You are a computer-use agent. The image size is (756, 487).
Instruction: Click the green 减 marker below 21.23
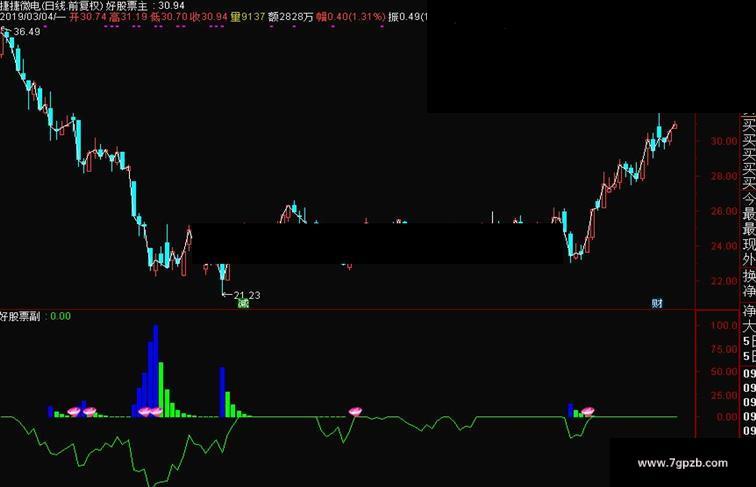click(243, 303)
